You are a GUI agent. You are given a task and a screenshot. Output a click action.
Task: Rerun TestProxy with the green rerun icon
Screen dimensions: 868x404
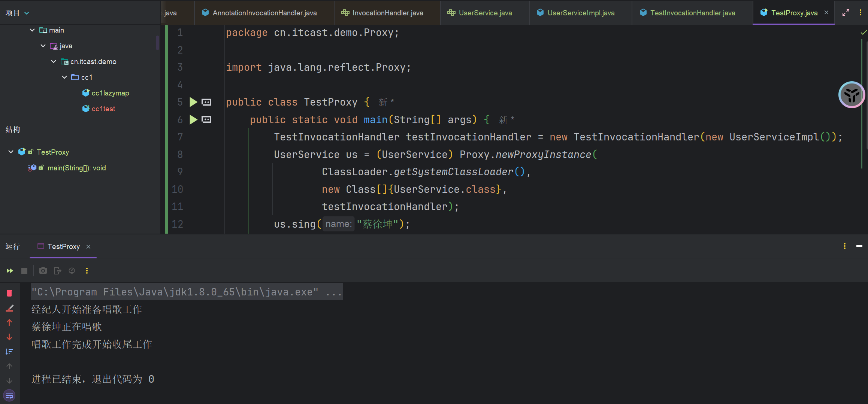click(10, 271)
